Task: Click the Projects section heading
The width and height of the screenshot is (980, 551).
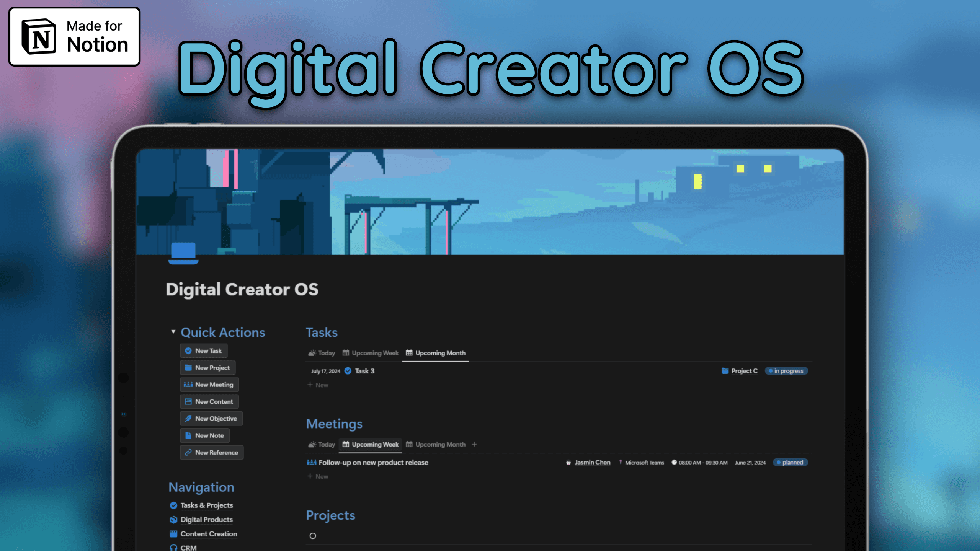Action: coord(331,515)
